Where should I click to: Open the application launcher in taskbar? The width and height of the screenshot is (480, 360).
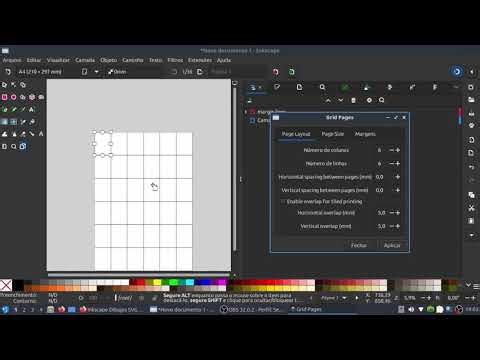click(5, 309)
